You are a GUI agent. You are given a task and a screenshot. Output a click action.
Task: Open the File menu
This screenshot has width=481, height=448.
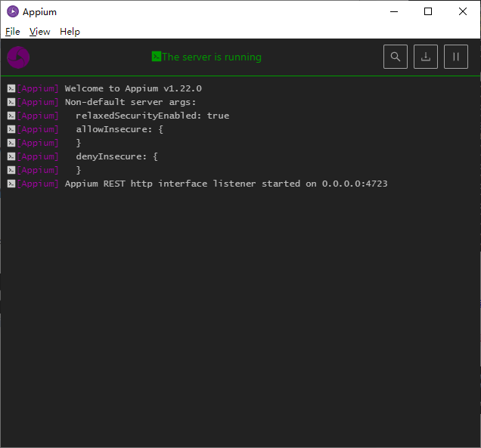point(13,32)
